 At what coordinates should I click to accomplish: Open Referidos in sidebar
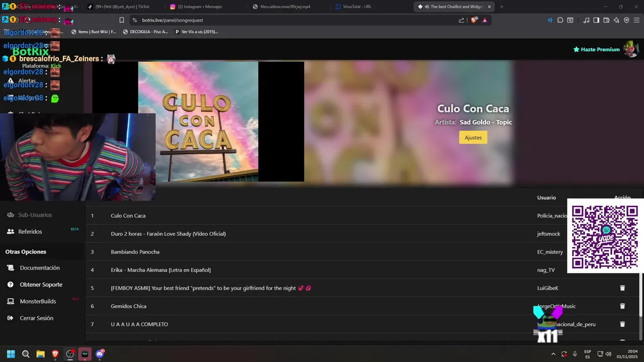tap(30, 232)
